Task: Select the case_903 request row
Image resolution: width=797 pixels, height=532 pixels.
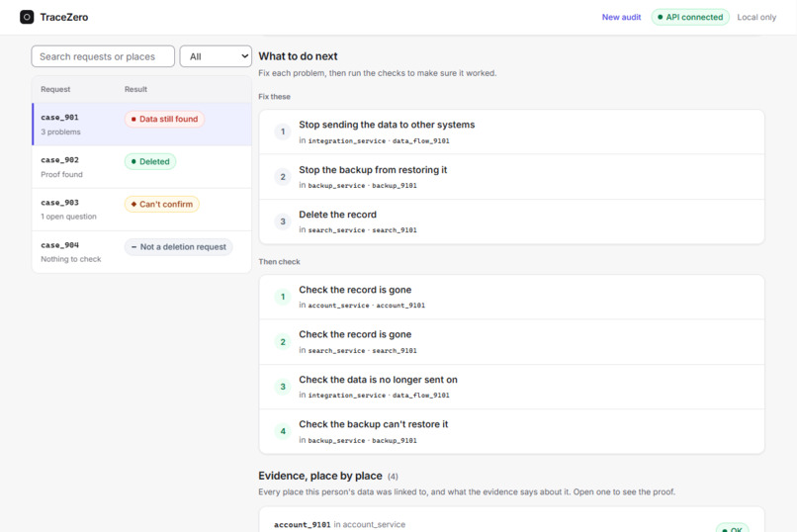Action: click(x=141, y=210)
